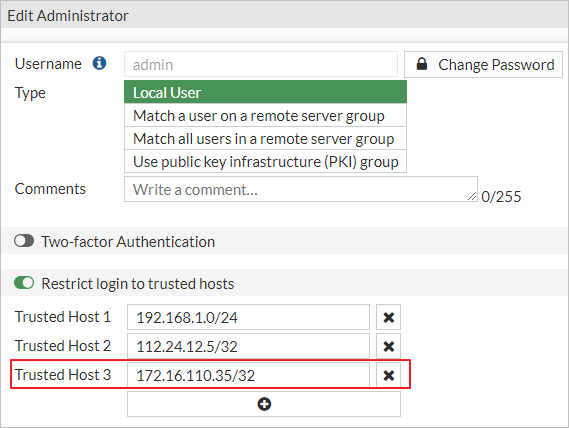
Task: Click the Trusted Host 1 address field
Action: (x=248, y=317)
